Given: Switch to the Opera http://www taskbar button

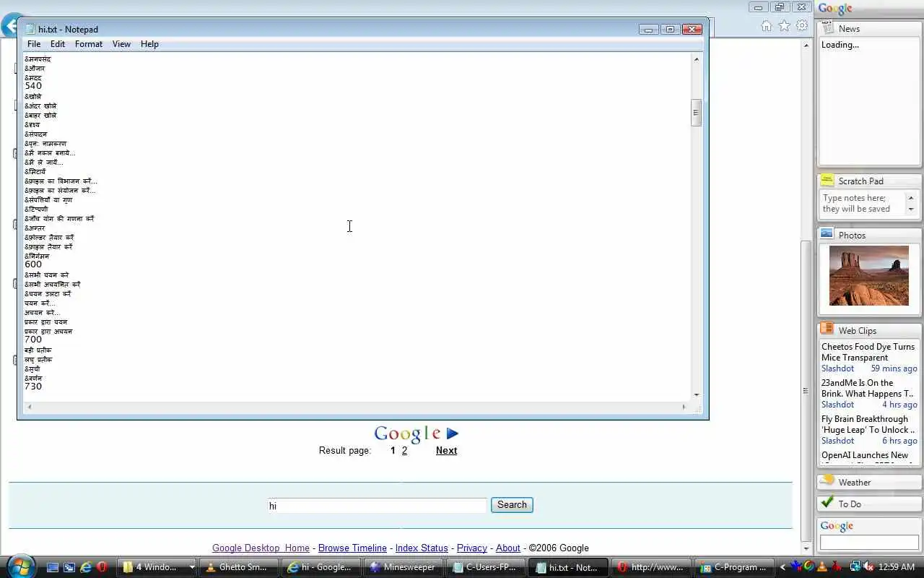Looking at the screenshot, I should click(x=651, y=567).
